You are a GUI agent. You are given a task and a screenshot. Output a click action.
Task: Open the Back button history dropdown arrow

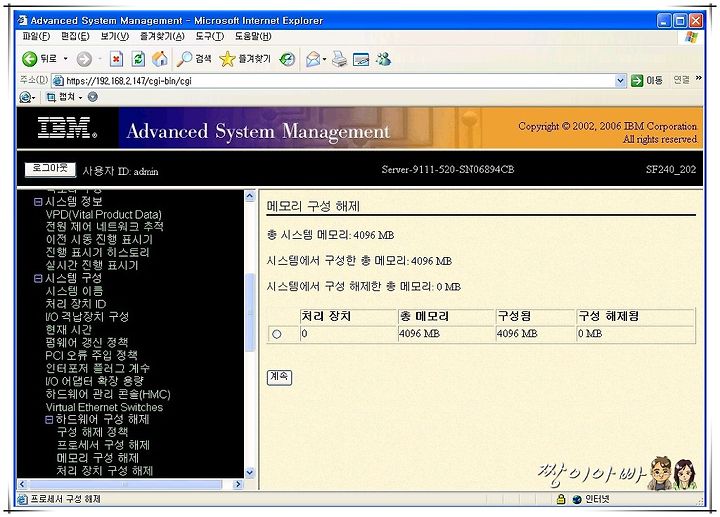click(65, 59)
